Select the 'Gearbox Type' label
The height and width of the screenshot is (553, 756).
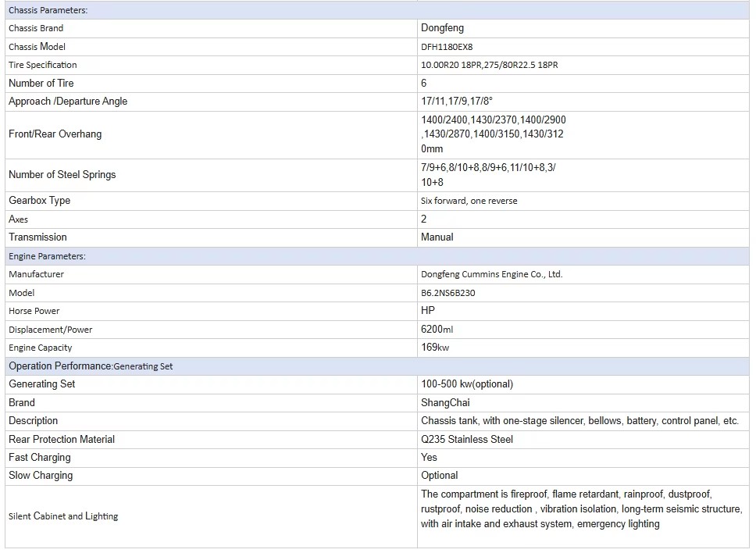tap(40, 201)
